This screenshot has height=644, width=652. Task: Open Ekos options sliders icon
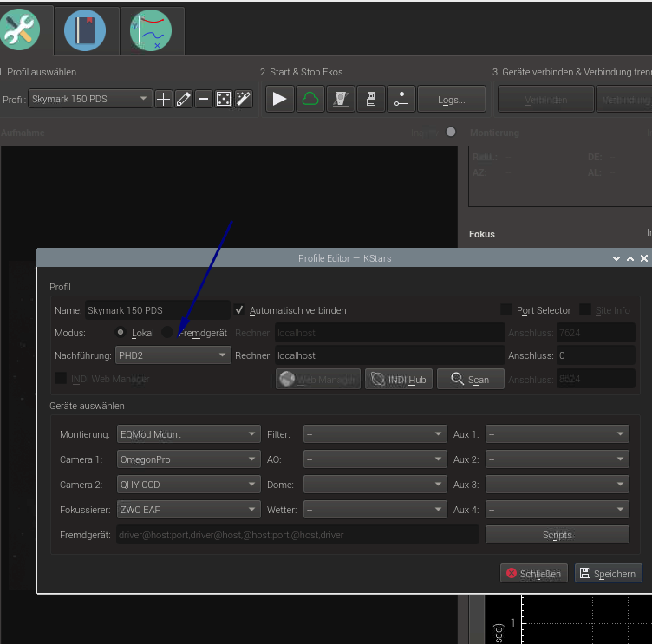click(401, 99)
